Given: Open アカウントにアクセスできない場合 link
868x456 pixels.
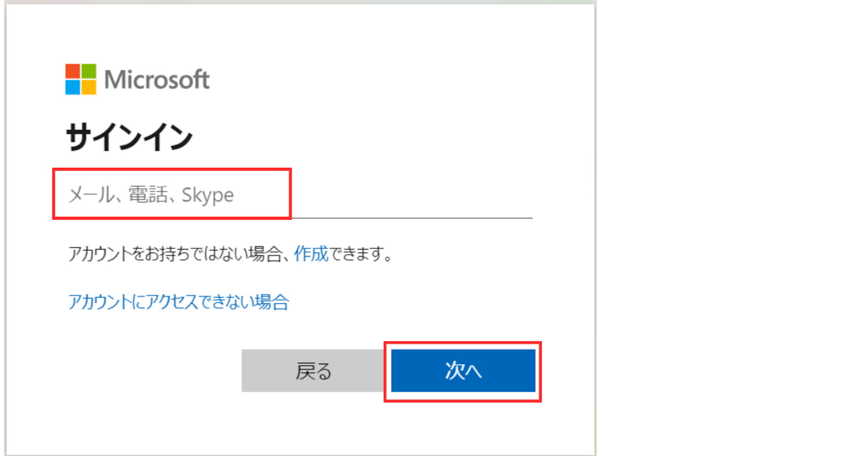Looking at the screenshot, I should pyautogui.click(x=178, y=302).
